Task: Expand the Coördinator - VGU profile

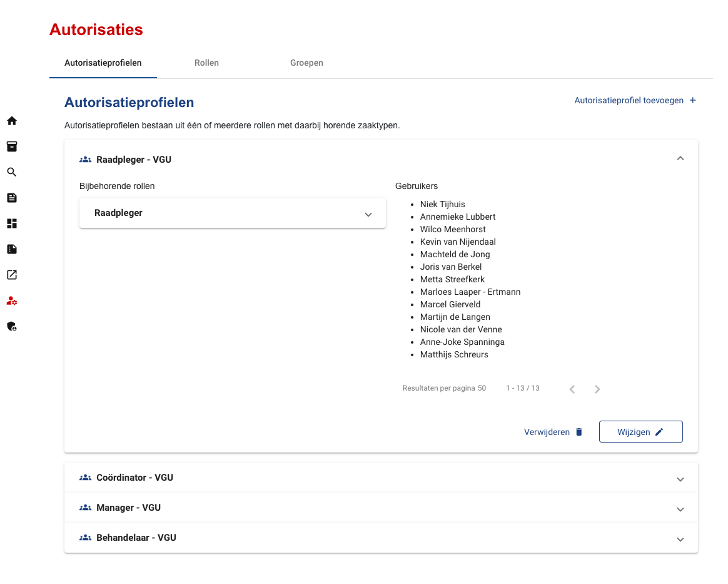Action: 680,479
